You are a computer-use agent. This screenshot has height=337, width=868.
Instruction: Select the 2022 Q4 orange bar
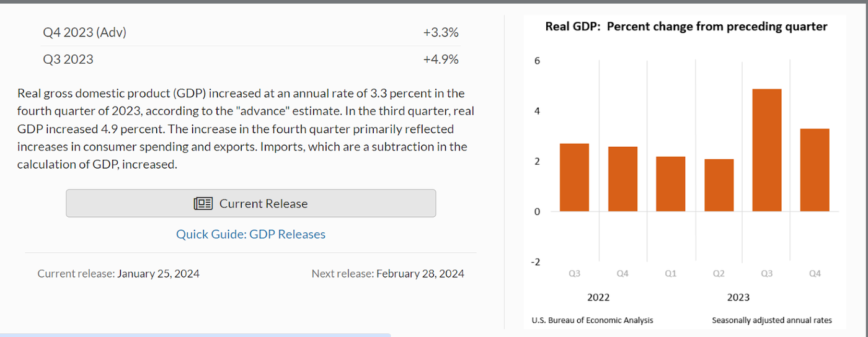pyautogui.click(x=622, y=178)
